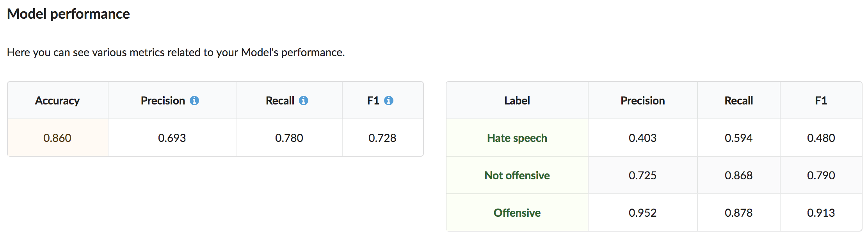Screen dimensions: 868x237
Task: Click Hate speech precision value 0.403
Action: click(643, 138)
